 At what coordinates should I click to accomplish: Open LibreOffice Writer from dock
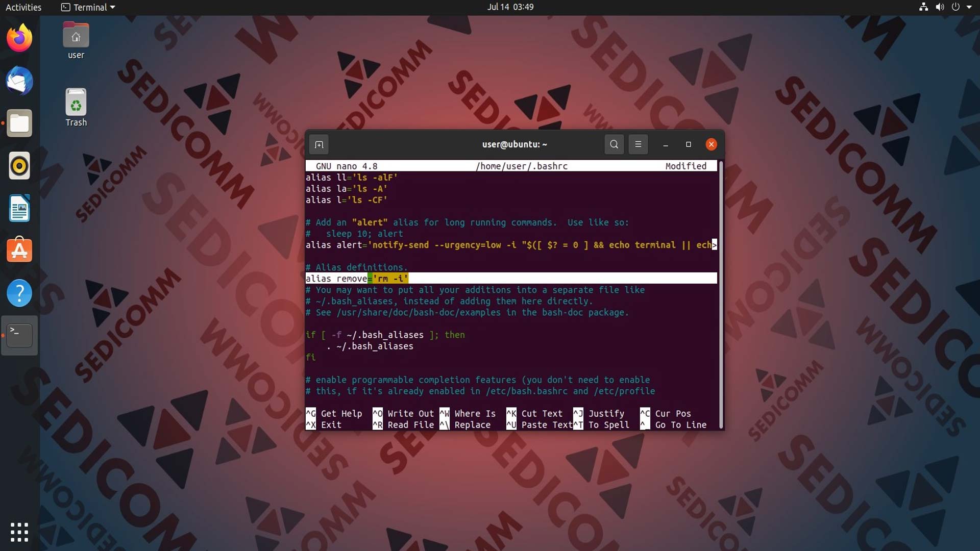[x=19, y=208]
